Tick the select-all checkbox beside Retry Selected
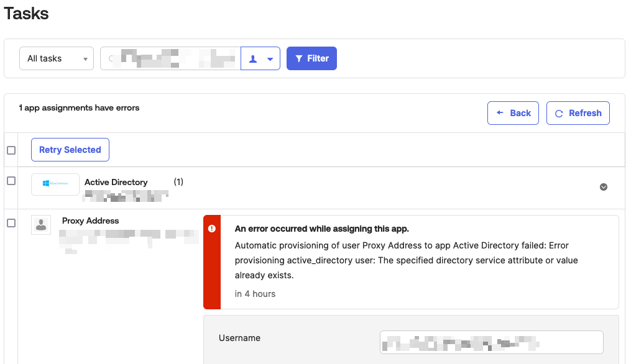Viewport: 626px width, 364px height. [x=11, y=150]
